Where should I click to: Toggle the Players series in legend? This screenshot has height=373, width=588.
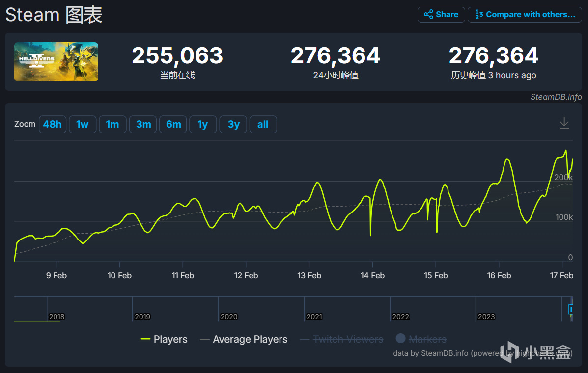(x=164, y=339)
